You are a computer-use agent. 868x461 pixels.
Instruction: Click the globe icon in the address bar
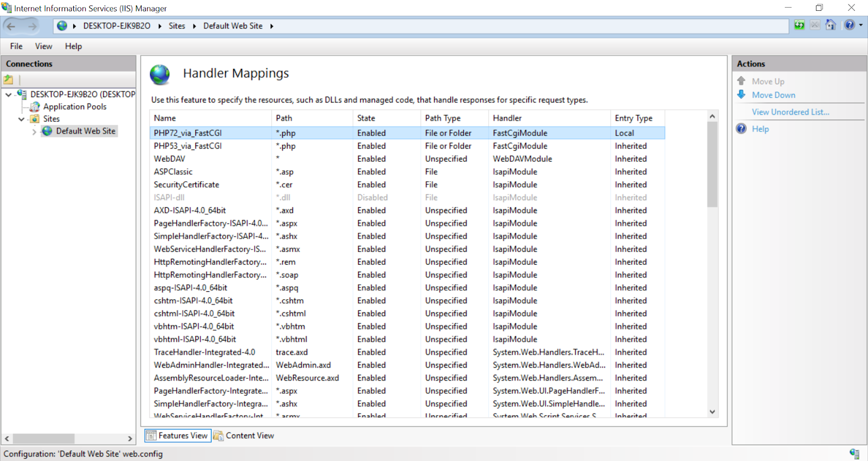[62, 26]
